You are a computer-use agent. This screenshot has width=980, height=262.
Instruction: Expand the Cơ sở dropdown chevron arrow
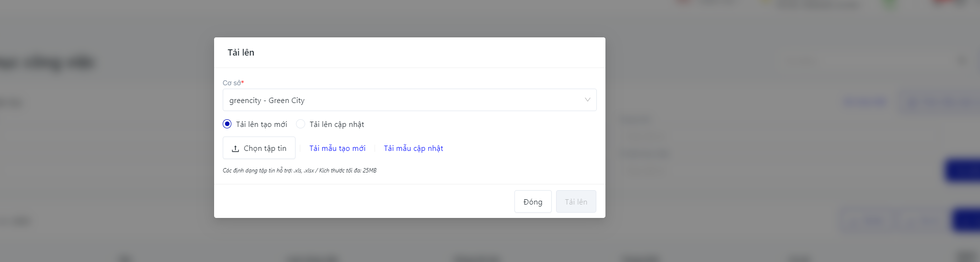click(587, 100)
